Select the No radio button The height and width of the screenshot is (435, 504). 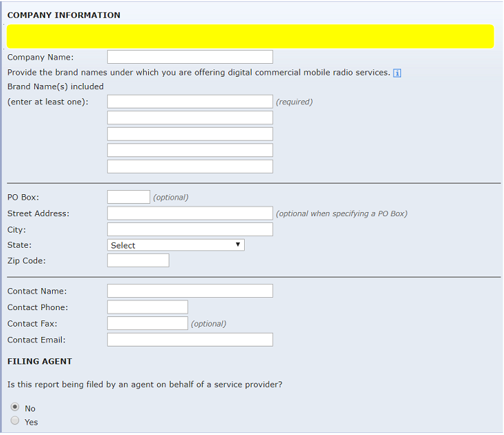[x=16, y=408]
